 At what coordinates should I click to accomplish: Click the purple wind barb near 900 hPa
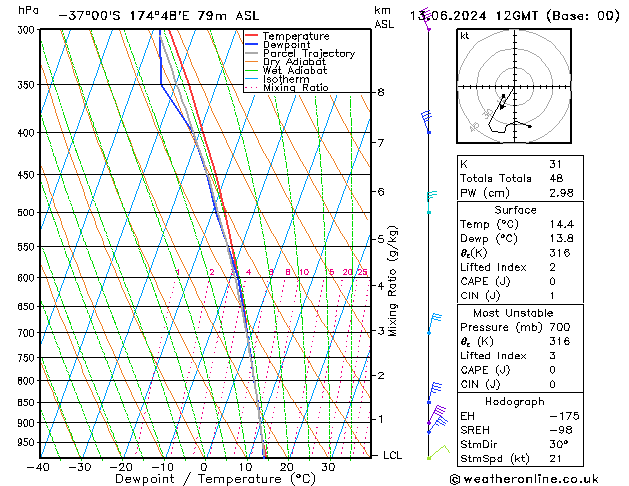pyautogui.click(x=436, y=415)
